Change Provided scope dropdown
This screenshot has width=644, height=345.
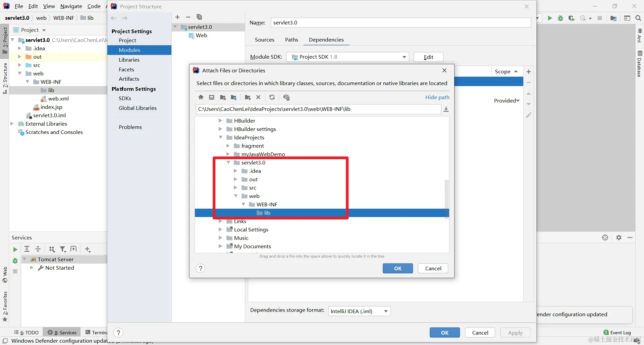coord(507,100)
